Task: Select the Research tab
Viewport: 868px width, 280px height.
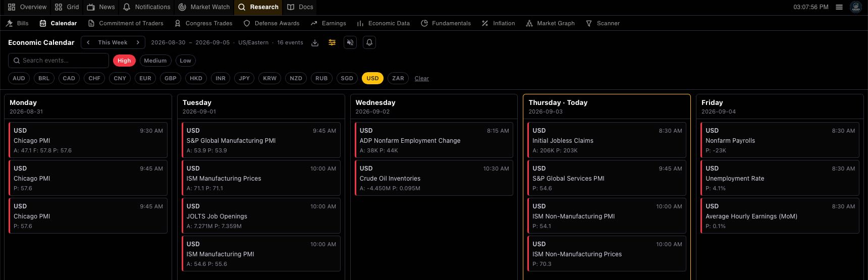Action: pos(258,7)
